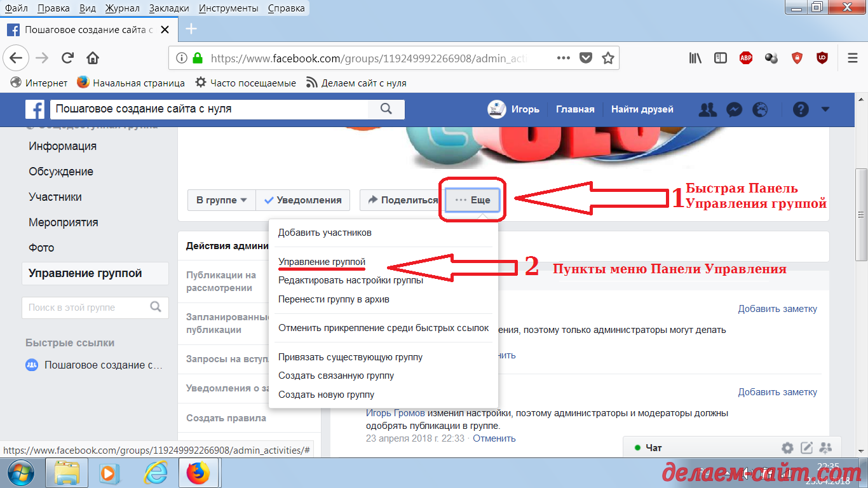
Task: Open the address bar ellipsis page actions menu
Action: [x=563, y=57]
